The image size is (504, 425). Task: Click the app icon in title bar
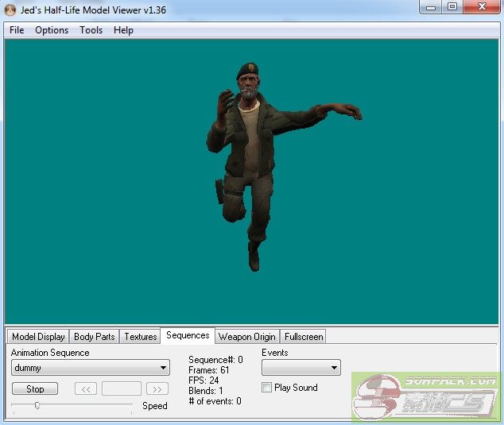(x=11, y=9)
